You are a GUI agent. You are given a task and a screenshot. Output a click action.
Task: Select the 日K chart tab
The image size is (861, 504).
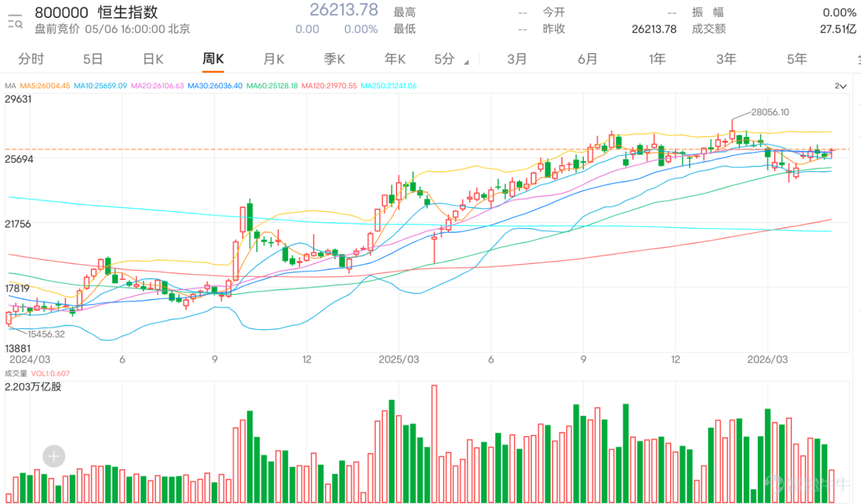153,59
